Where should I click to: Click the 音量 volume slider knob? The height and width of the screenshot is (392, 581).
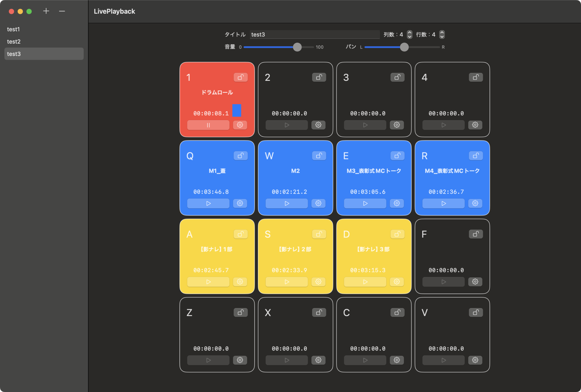tap(297, 47)
